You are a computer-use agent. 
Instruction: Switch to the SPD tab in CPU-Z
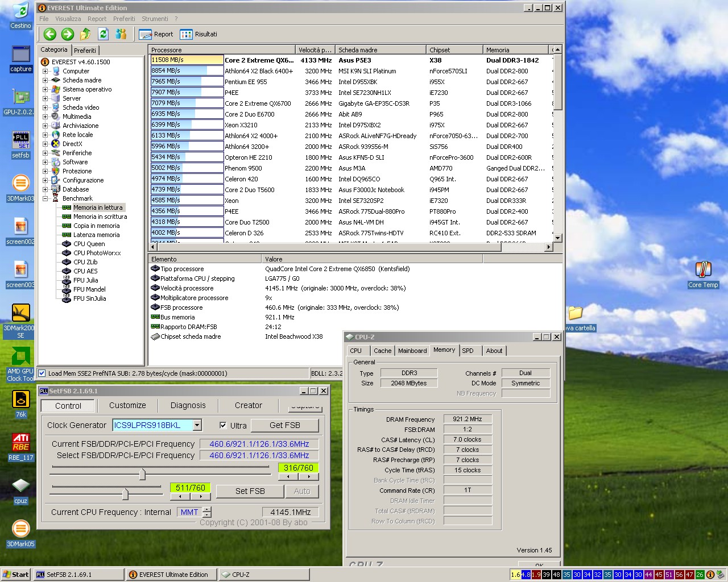[468, 351]
